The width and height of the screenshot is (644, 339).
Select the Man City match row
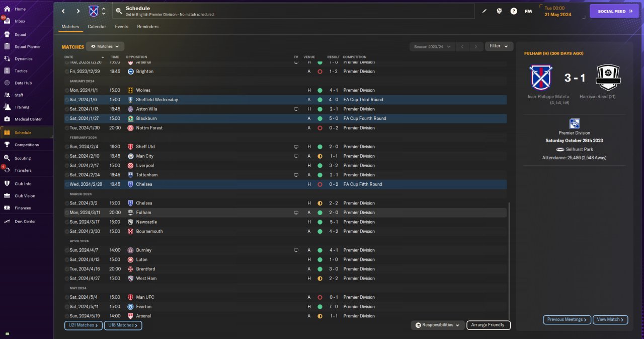point(285,156)
